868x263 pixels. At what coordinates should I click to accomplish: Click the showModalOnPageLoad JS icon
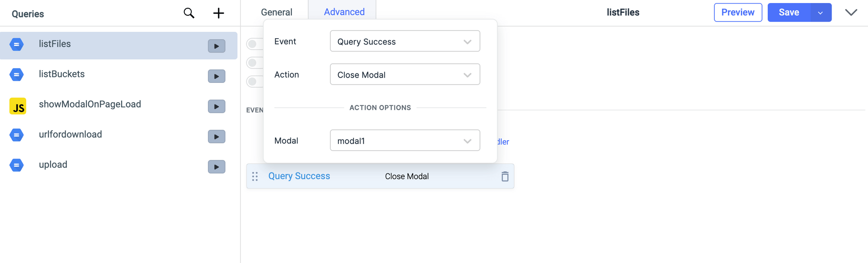[x=17, y=105]
